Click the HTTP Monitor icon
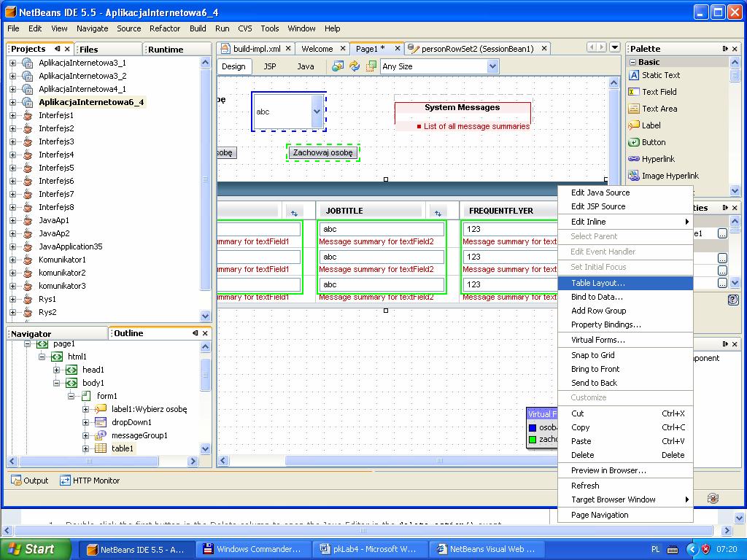The width and height of the screenshot is (747, 560). 65,481
